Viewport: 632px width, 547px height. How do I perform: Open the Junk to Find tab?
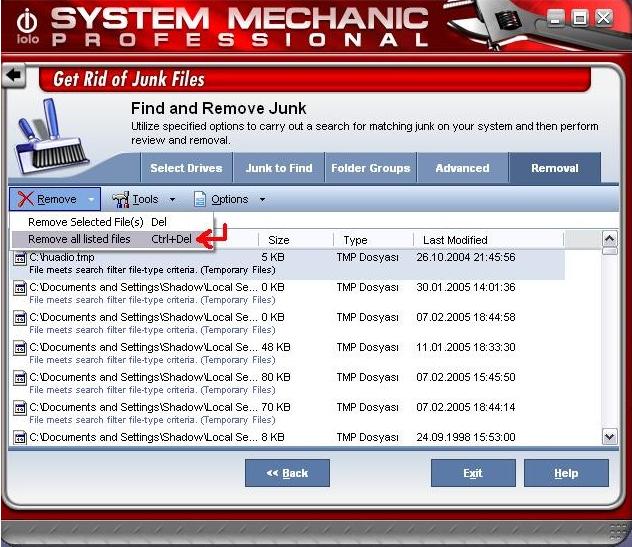click(x=277, y=168)
